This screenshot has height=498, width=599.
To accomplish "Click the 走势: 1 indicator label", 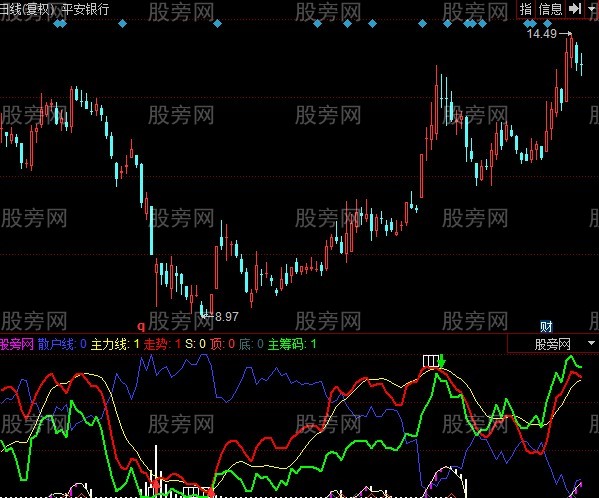I will click(162, 344).
